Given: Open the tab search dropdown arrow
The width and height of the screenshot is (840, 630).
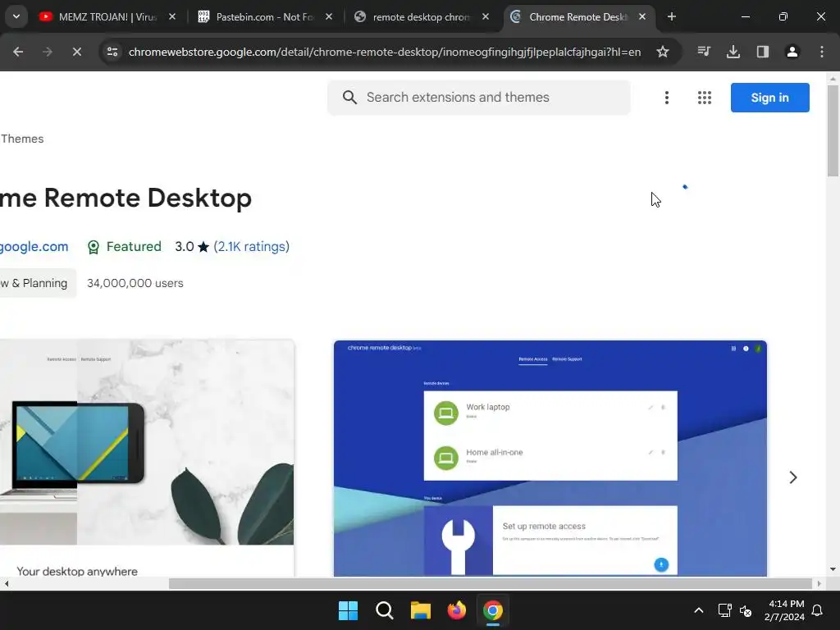Looking at the screenshot, I should tap(16, 16).
